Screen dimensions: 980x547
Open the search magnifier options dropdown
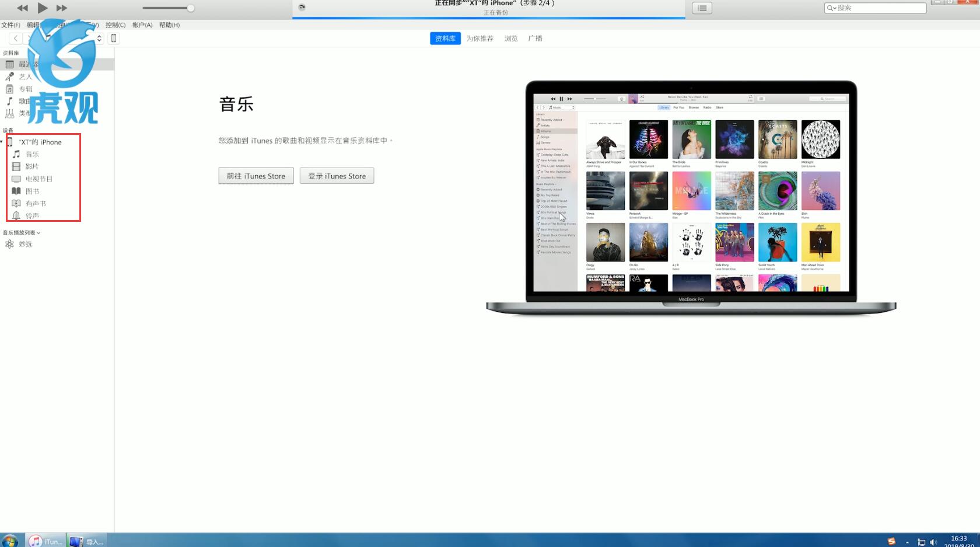tap(831, 8)
